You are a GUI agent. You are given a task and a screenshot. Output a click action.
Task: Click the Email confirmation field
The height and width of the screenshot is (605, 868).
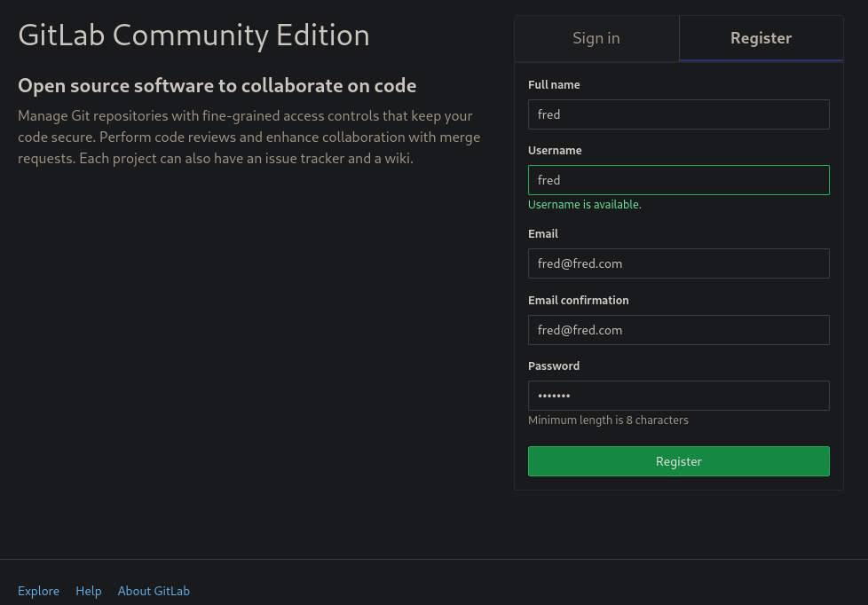(x=679, y=330)
